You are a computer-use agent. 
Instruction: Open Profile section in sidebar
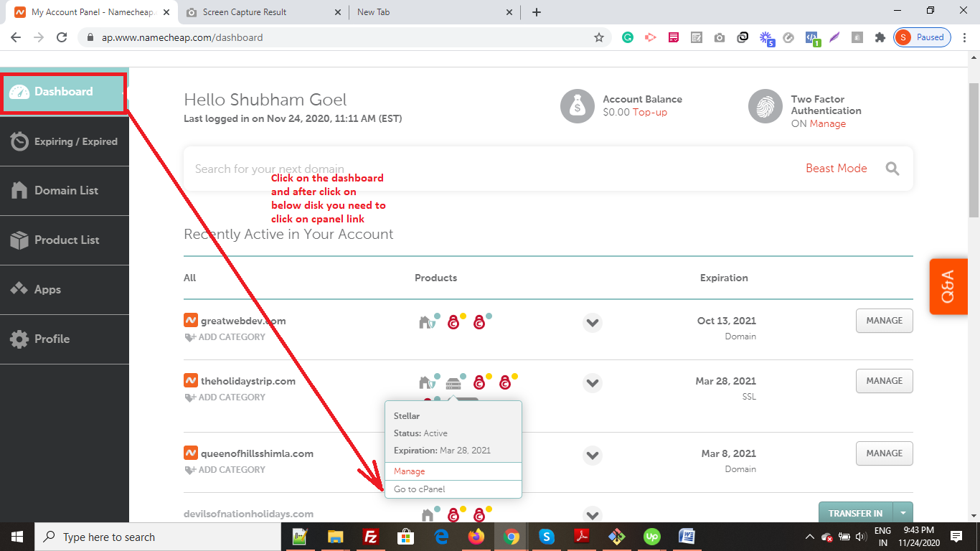coord(64,339)
